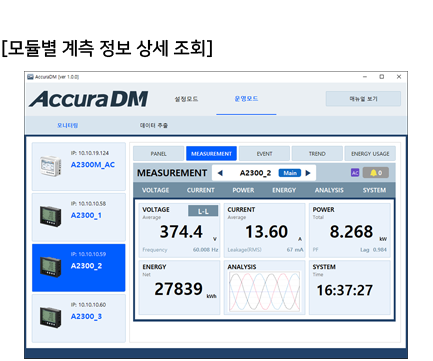Click the 60.008 Hz frequency value
433x361 pixels.
(x=205, y=250)
